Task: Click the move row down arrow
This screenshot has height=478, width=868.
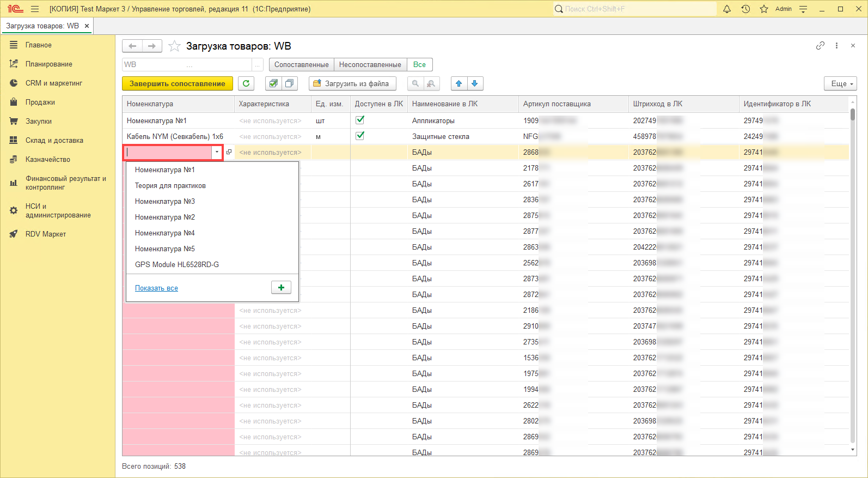Action: coord(475,83)
